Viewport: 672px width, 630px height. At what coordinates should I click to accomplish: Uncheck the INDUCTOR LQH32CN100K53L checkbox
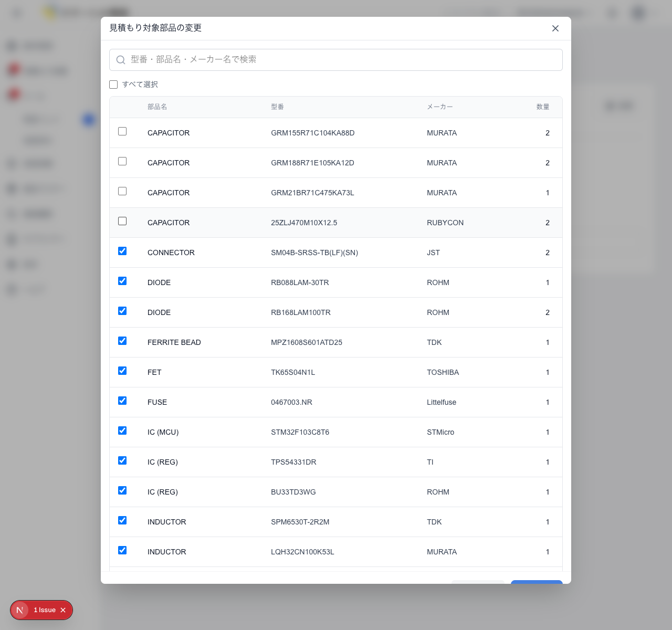point(122,550)
